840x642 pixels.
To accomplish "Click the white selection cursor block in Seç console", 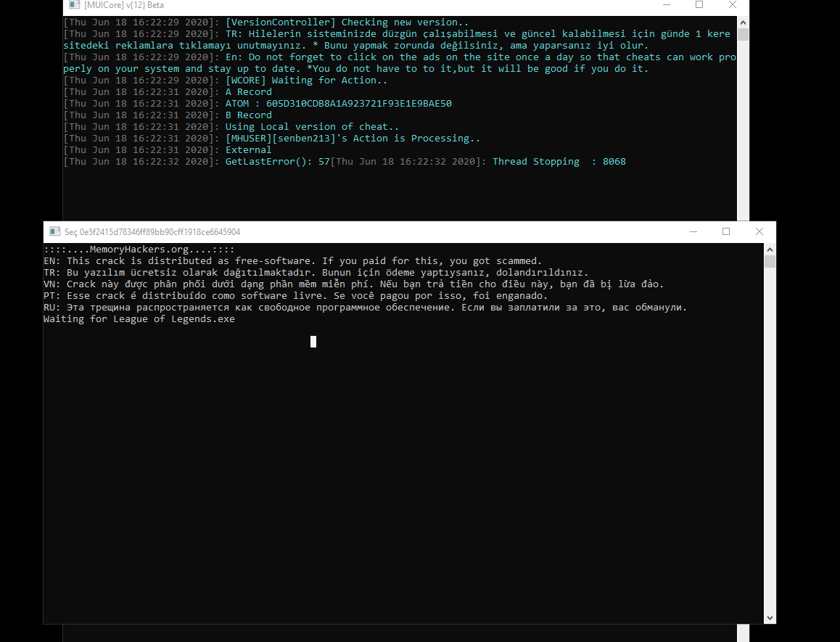I will [313, 342].
